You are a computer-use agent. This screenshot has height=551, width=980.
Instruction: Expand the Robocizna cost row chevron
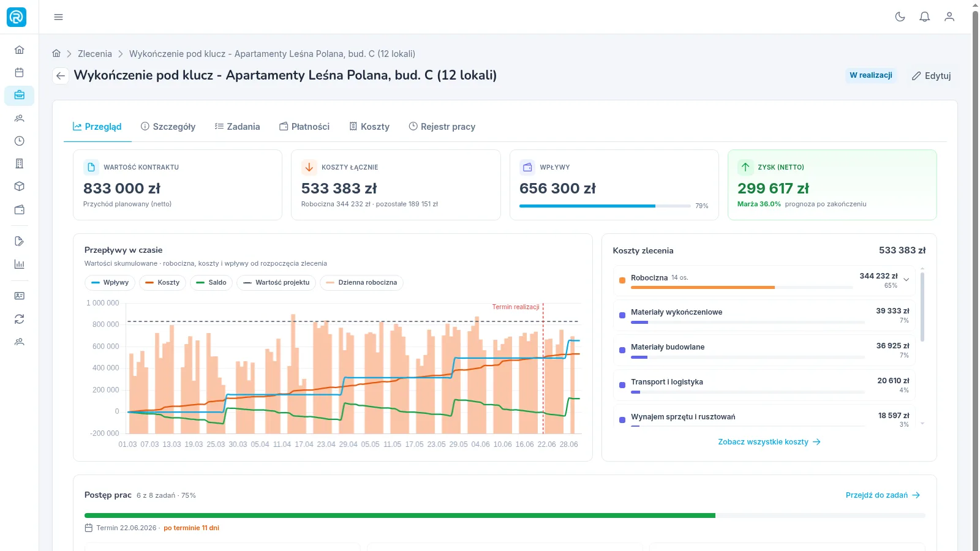(x=907, y=280)
